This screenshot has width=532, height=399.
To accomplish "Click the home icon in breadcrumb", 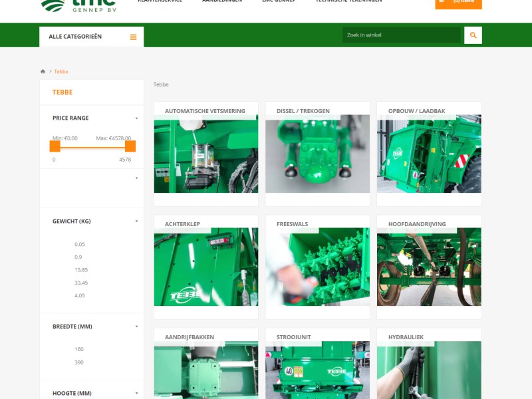I will [x=43, y=71].
